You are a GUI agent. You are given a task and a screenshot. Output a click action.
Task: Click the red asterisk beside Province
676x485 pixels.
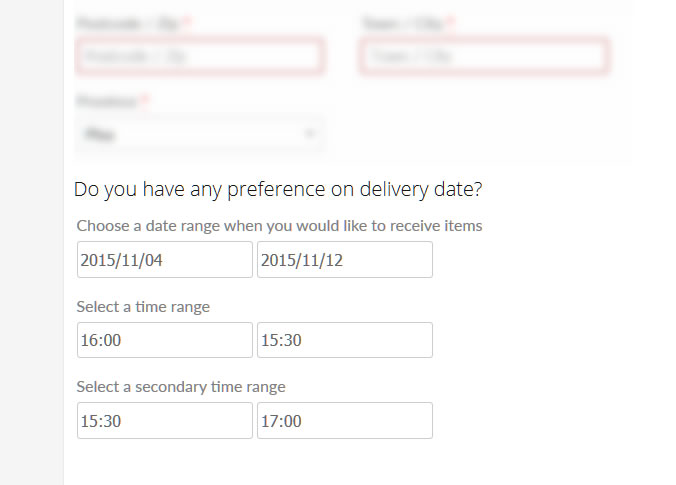146,101
